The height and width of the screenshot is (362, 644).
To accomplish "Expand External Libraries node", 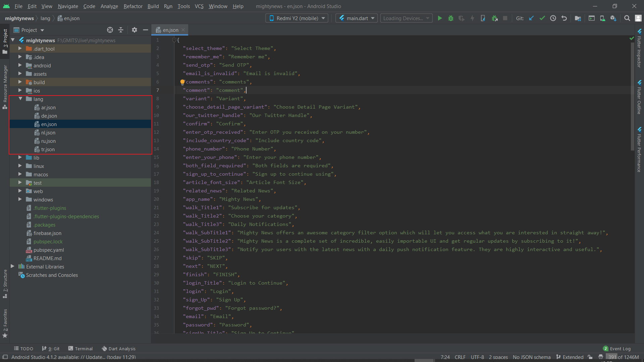I will 12,266.
